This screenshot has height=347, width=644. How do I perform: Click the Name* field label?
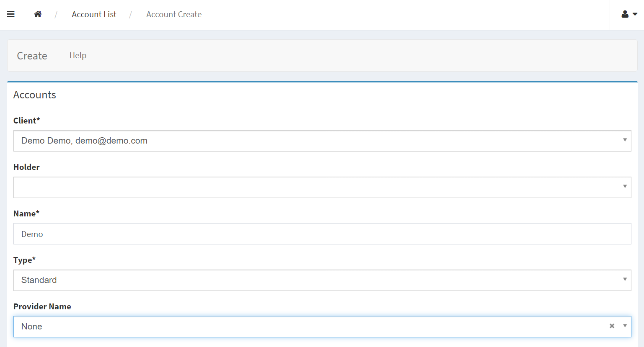(x=26, y=213)
